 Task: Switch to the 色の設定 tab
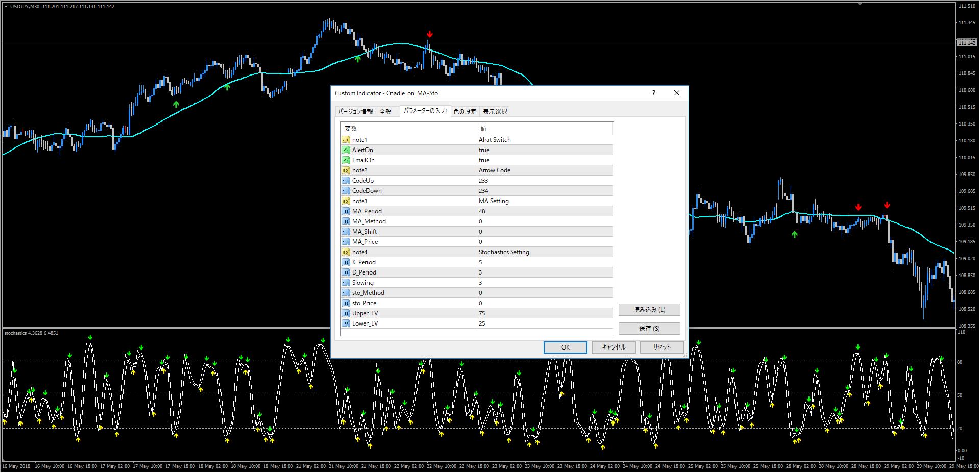pos(464,111)
